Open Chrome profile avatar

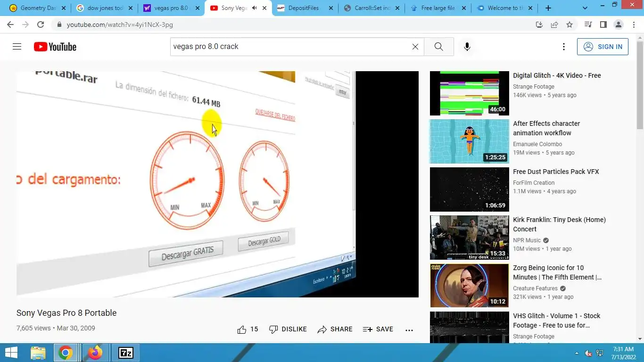[618, 25]
